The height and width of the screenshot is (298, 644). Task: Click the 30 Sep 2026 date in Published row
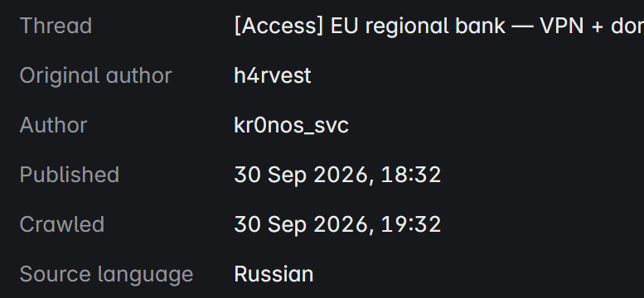302,175
